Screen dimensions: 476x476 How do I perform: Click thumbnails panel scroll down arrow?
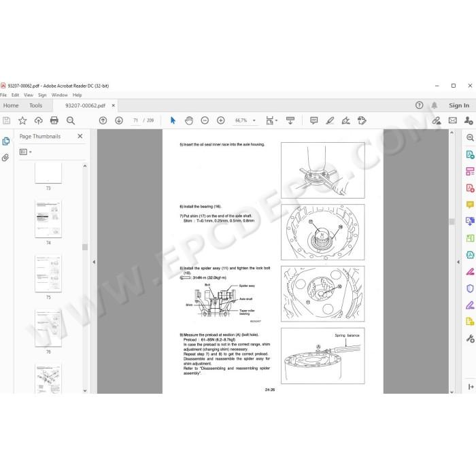[85, 391]
